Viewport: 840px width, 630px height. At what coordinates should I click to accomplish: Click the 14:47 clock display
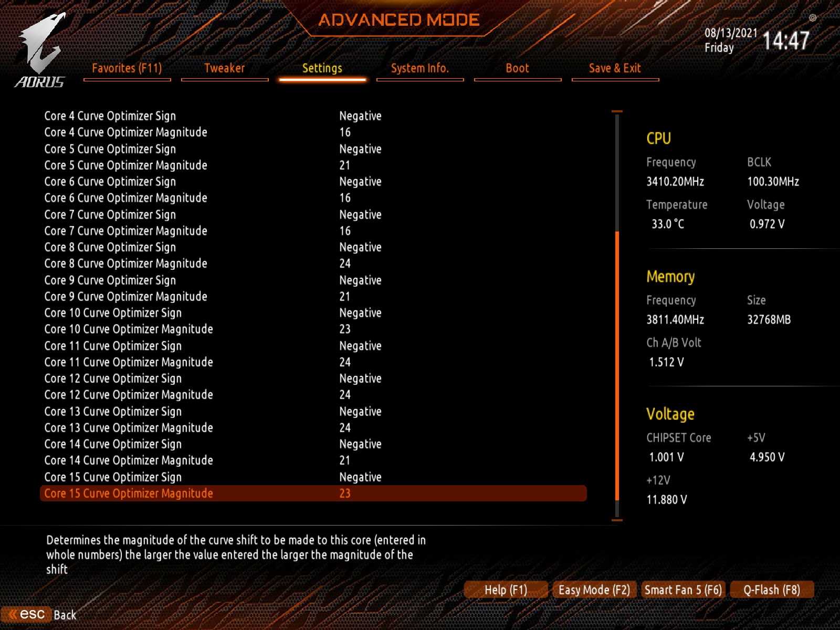785,40
